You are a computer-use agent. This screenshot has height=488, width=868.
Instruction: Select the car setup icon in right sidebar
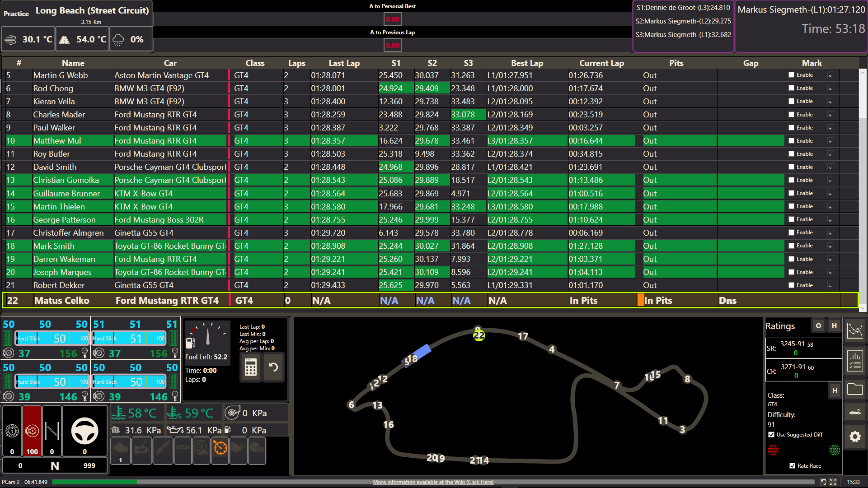[855, 412]
